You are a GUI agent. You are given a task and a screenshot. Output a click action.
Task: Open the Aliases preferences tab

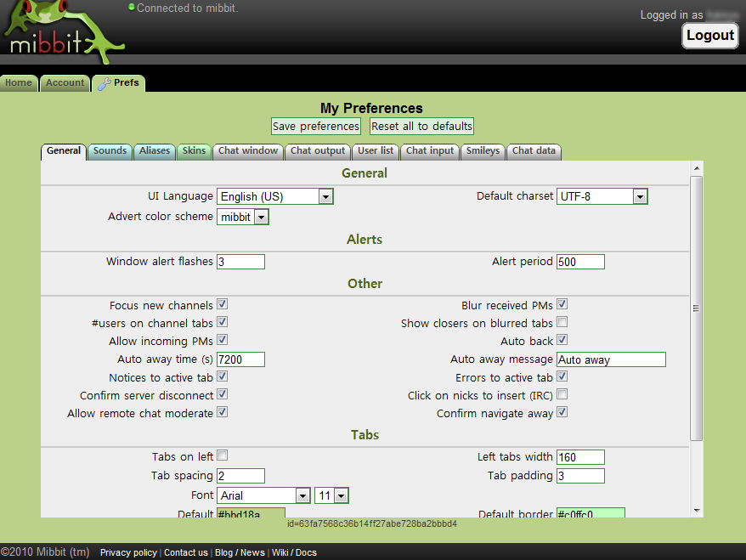tap(155, 150)
